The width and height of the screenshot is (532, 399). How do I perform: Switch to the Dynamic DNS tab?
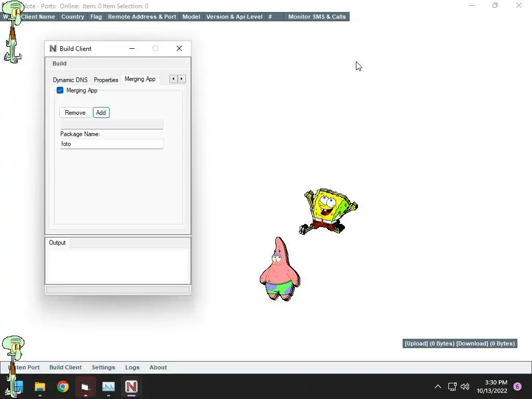tap(70, 79)
